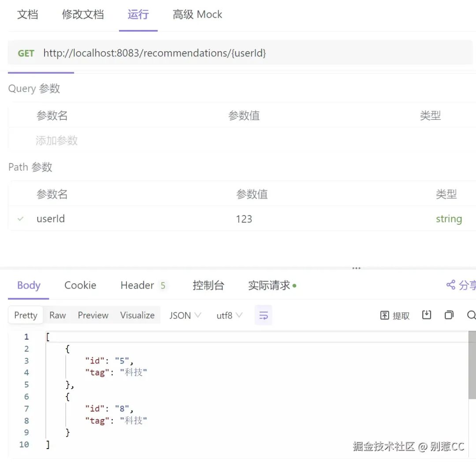This screenshot has width=476, height=464.
Task: Open the 高级 Mock tab
Action: point(197,15)
